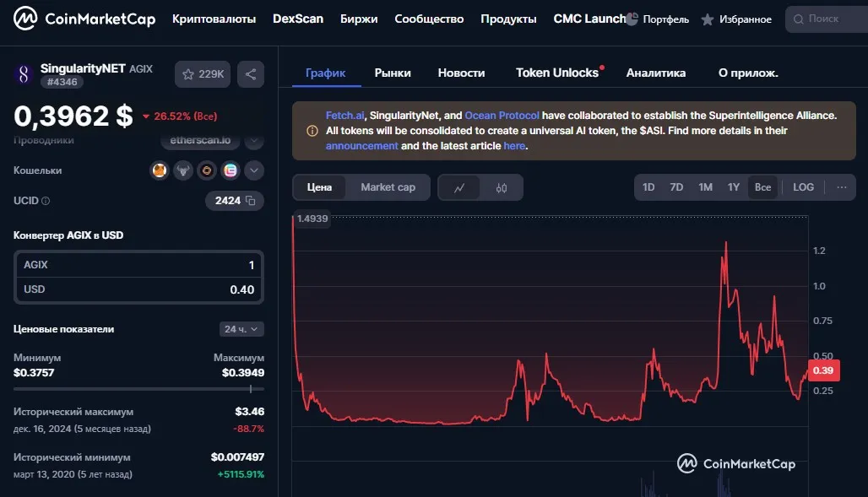Open the Биржи menu

point(359,19)
